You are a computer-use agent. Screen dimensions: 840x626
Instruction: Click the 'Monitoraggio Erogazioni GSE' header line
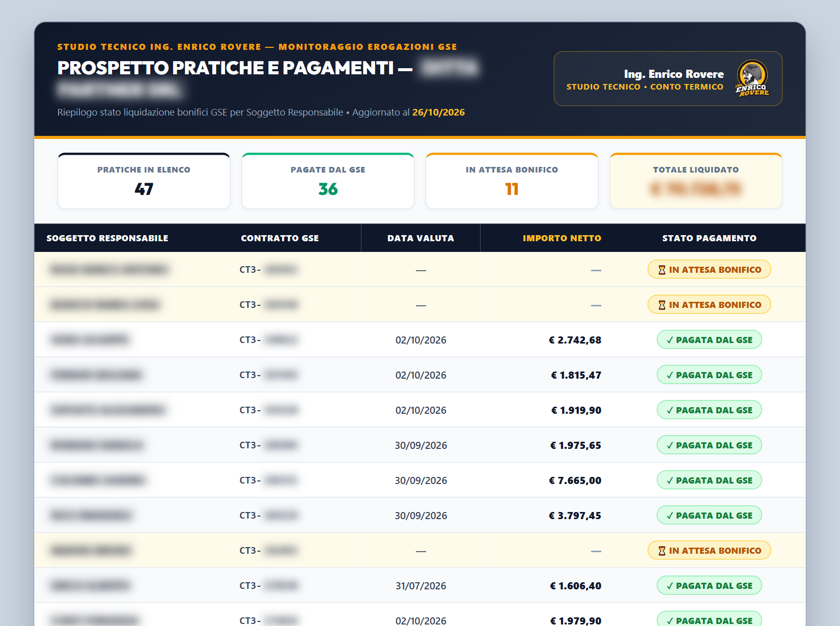368,47
